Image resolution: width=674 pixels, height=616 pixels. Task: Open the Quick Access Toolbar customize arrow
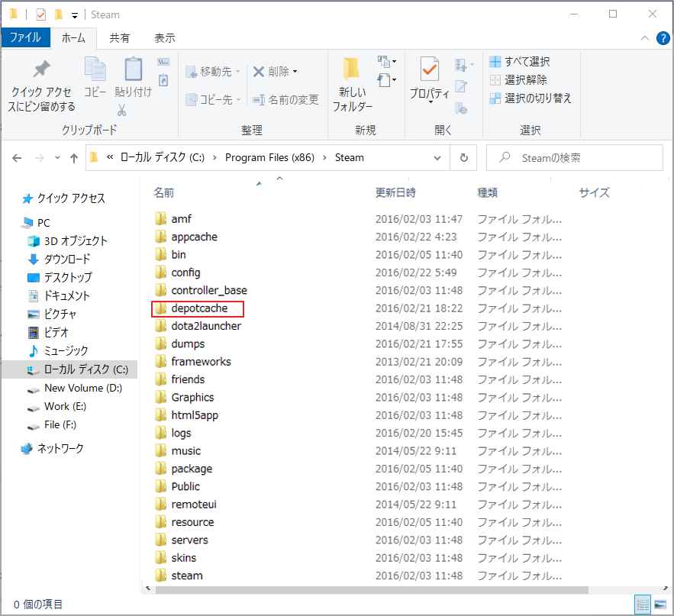(x=74, y=16)
